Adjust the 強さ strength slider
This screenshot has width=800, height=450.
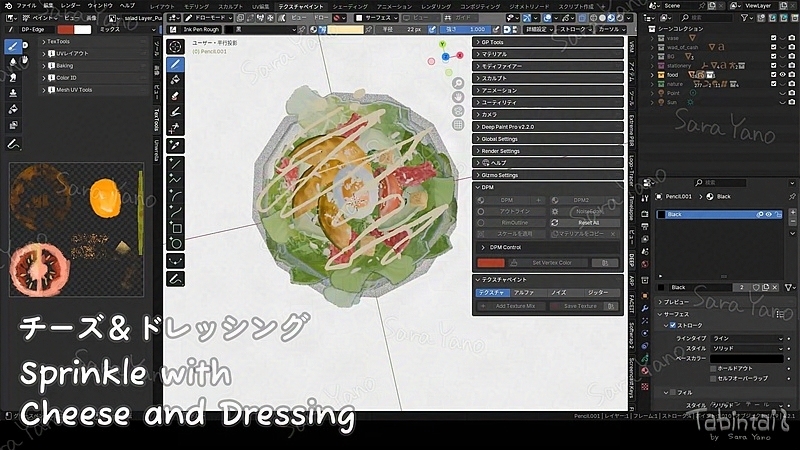coord(466,30)
